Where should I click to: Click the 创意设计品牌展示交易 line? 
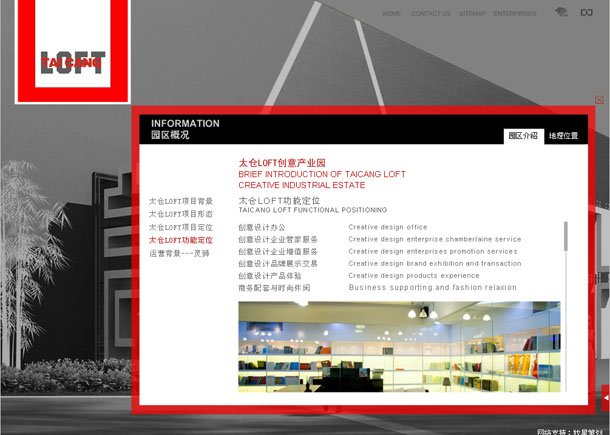[278, 263]
